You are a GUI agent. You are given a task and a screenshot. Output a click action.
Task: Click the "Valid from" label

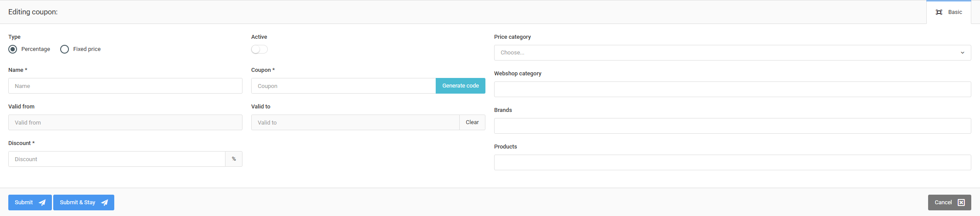[21, 107]
